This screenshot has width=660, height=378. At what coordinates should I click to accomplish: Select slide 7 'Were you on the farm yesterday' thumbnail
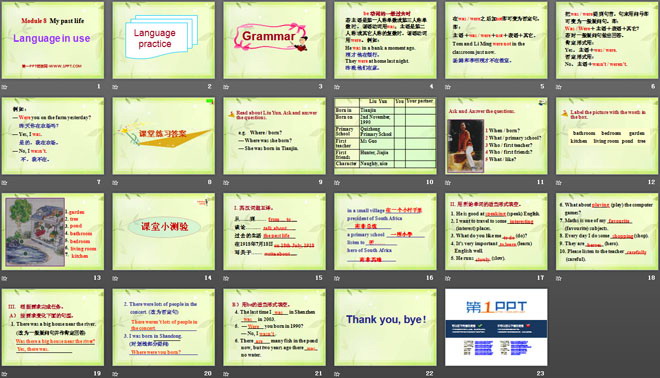tap(53, 136)
